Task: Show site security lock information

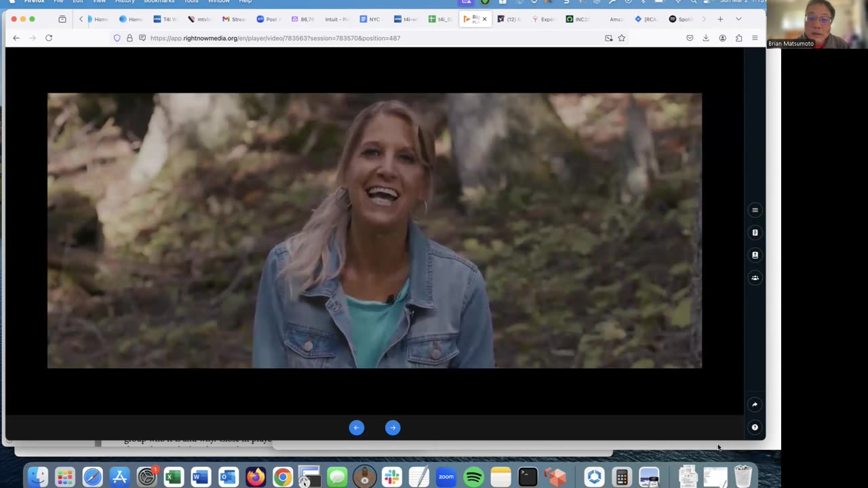Action: (x=130, y=38)
